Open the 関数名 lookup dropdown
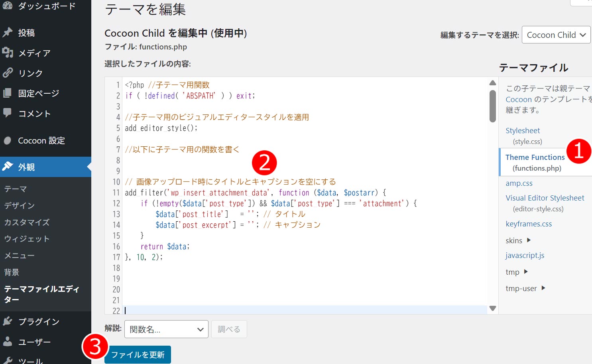 coord(166,329)
